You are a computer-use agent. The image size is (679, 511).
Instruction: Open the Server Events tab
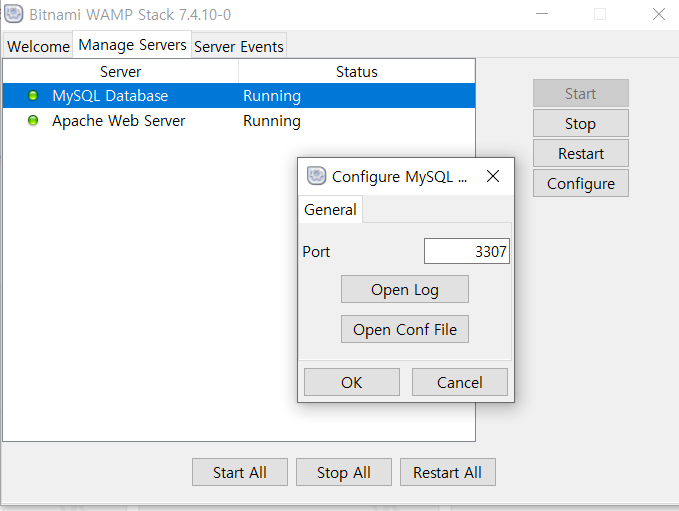239,46
